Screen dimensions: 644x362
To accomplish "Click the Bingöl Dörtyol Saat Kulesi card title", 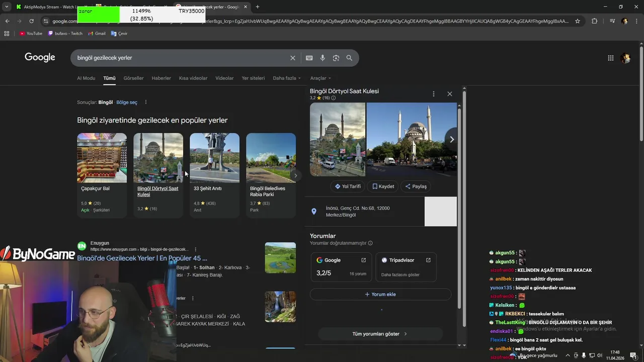I will (x=157, y=192).
